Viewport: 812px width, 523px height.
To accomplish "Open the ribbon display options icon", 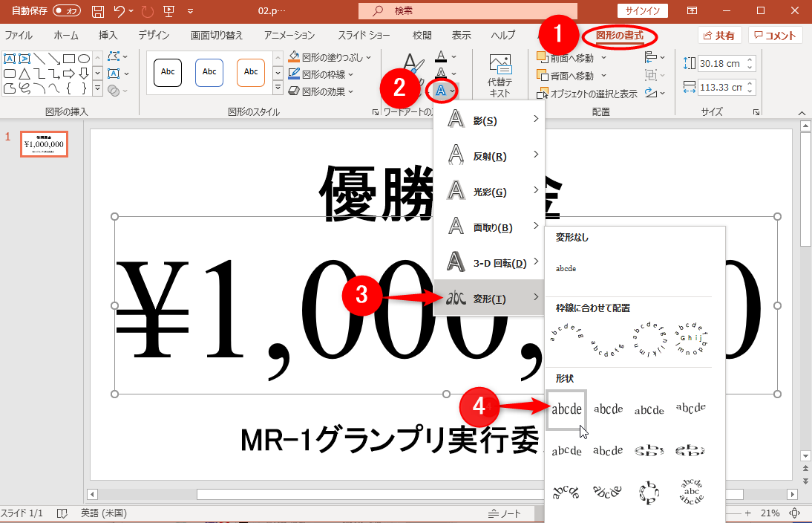I will point(692,11).
